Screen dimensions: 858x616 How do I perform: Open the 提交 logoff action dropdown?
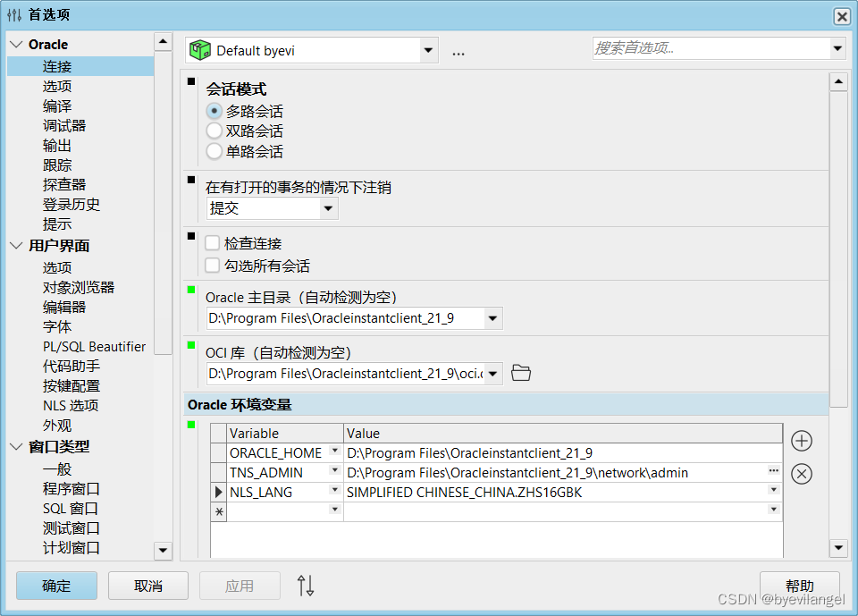pyautogui.click(x=327, y=207)
